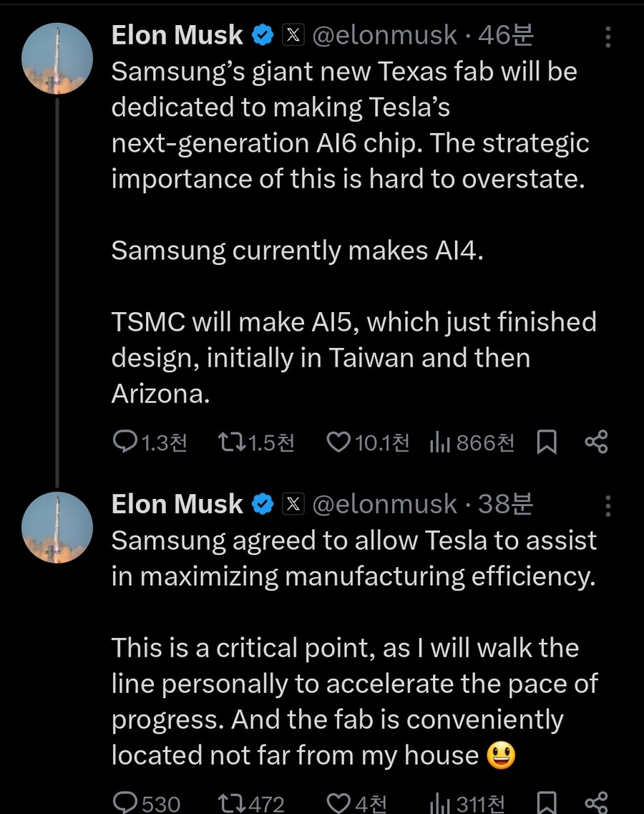Like the second tweet with 4천 likes
This screenshot has width=644, height=814.
357,803
